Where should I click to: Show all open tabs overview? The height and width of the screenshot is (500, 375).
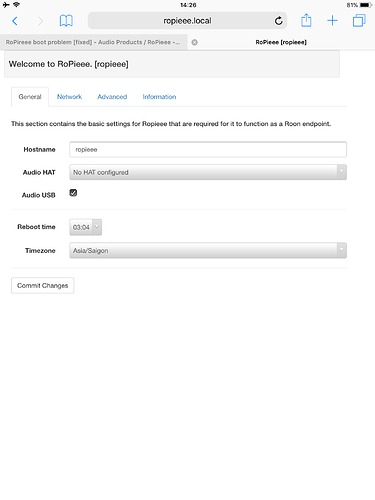click(x=359, y=21)
